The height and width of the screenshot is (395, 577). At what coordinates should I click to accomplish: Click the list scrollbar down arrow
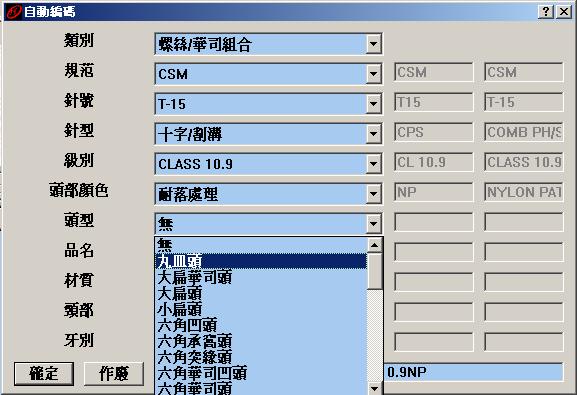[x=375, y=388]
